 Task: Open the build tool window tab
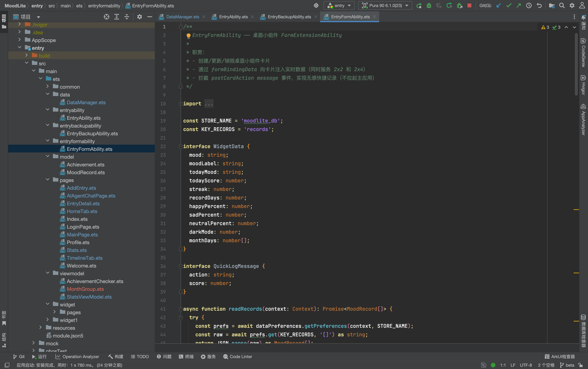click(x=116, y=357)
